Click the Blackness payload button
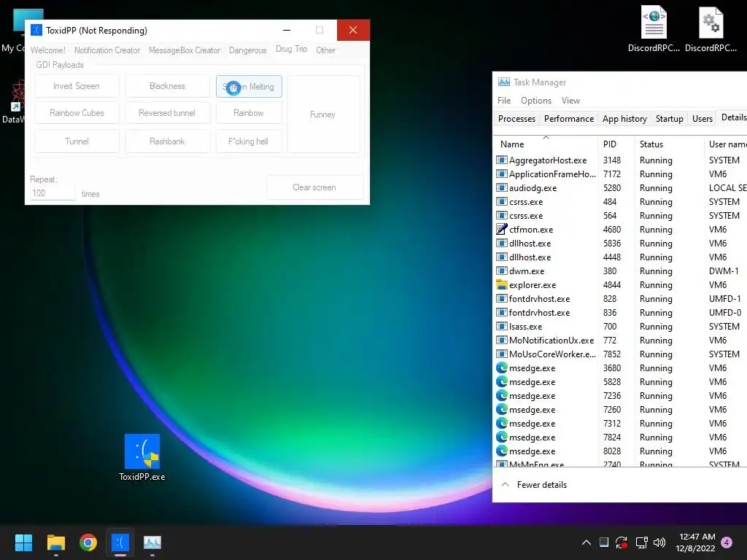The height and width of the screenshot is (560, 747). point(167,86)
